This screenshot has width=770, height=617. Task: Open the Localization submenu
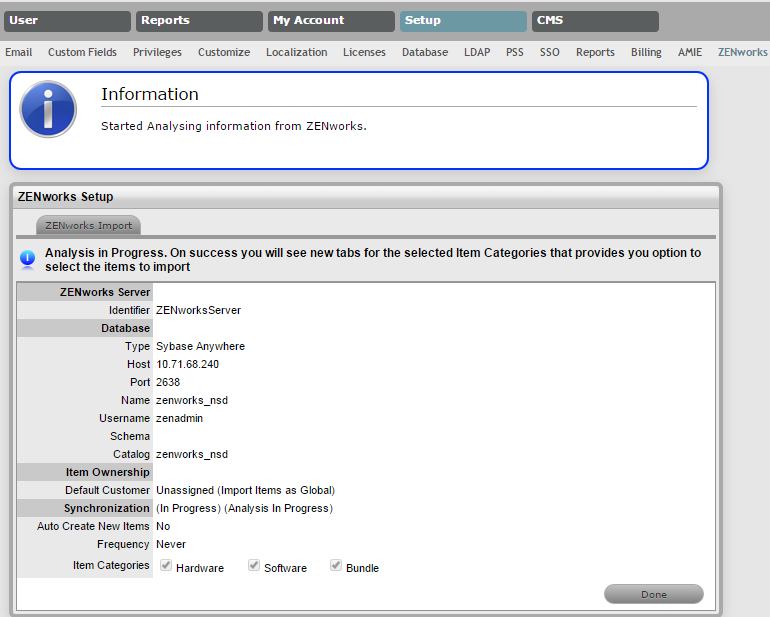click(x=296, y=52)
